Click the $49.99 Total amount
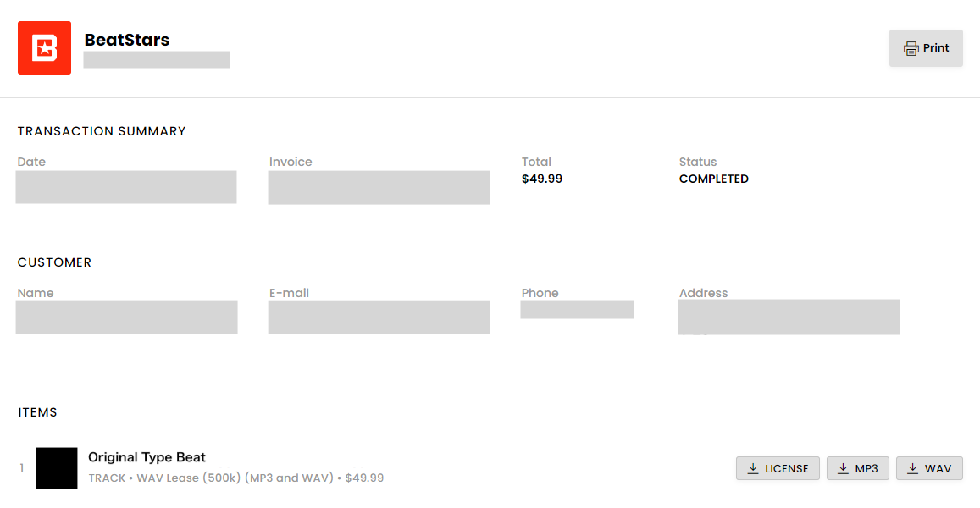 (542, 179)
